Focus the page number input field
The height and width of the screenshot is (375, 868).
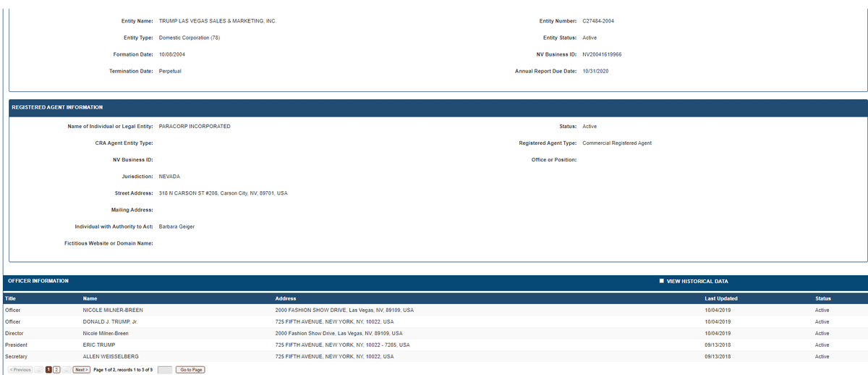pyautogui.click(x=165, y=370)
